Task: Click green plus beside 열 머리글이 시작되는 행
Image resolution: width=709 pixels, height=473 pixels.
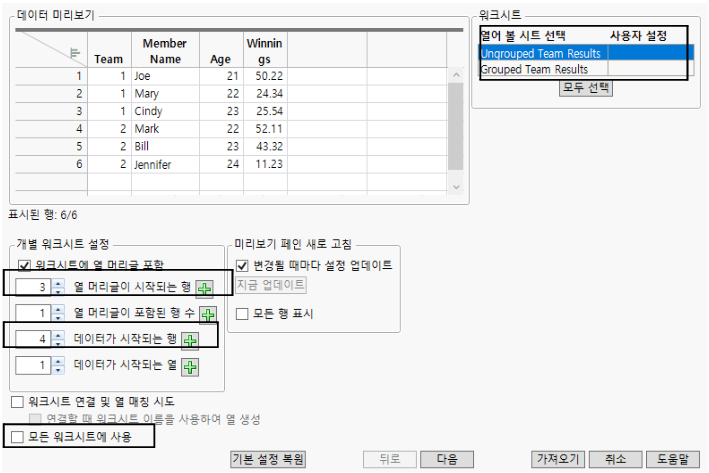Action: click(x=205, y=289)
